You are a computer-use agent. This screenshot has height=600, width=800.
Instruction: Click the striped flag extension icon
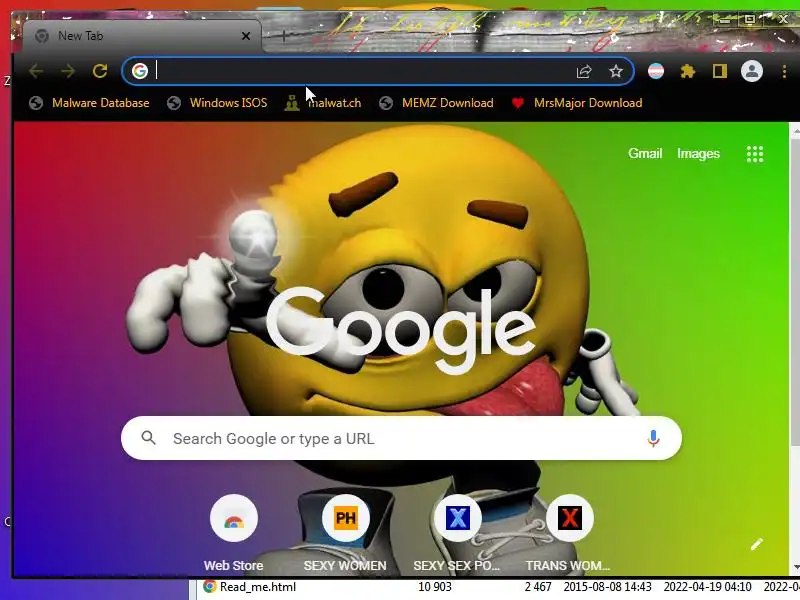tap(656, 71)
